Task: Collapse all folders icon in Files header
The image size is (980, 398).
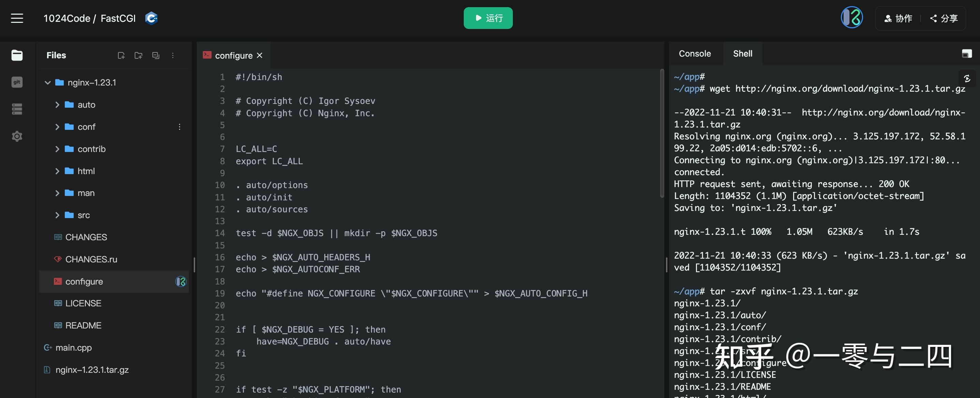Action: coord(155,56)
